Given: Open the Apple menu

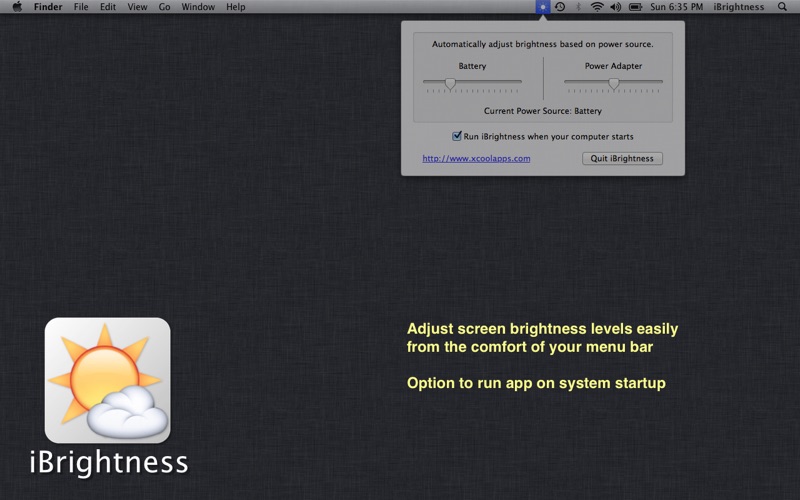Looking at the screenshot, I should (17, 7).
